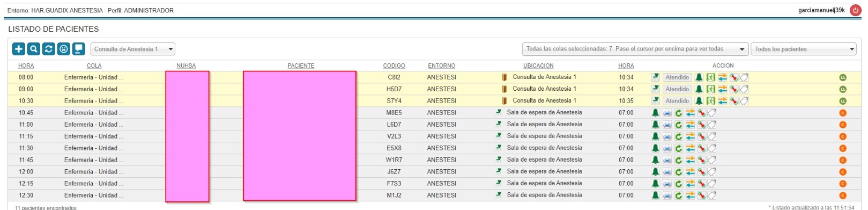Refresh the patient list using toolbar icon
The height and width of the screenshot is (210, 868).
pyautogui.click(x=49, y=49)
